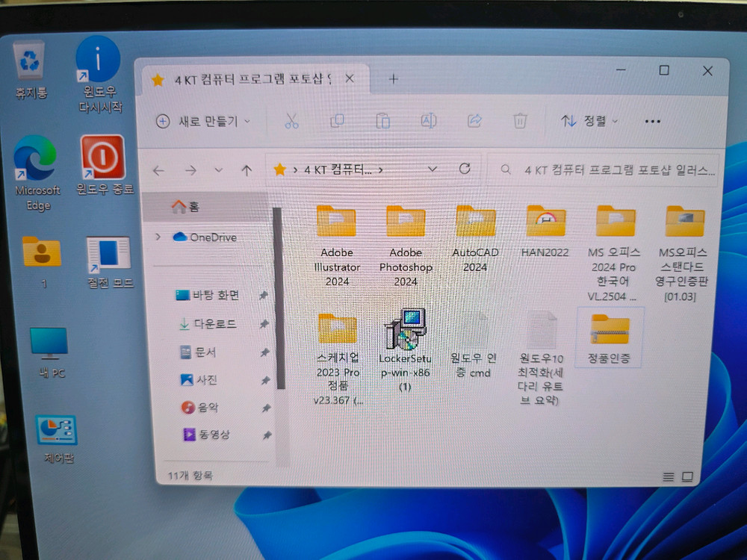Click the Copy icon in the toolbar
Screen dimensions: 747x560
338,120
